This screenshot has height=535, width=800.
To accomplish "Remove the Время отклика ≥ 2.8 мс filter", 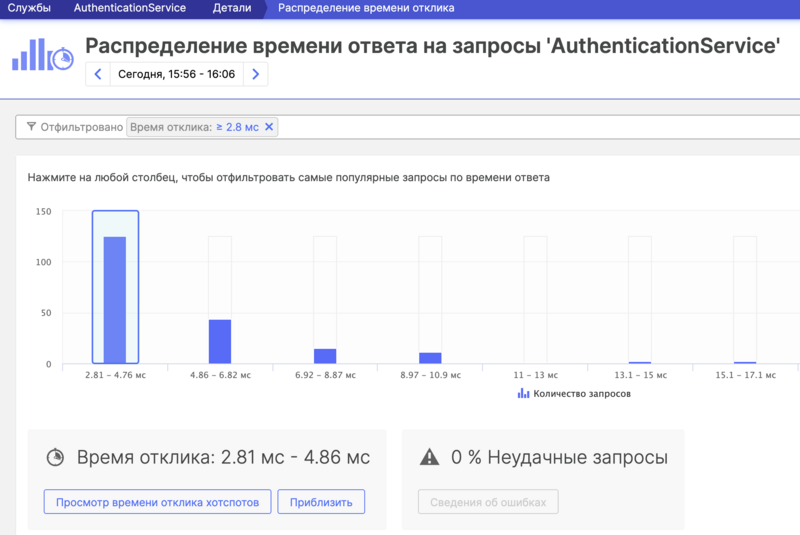I will tap(269, 127).
